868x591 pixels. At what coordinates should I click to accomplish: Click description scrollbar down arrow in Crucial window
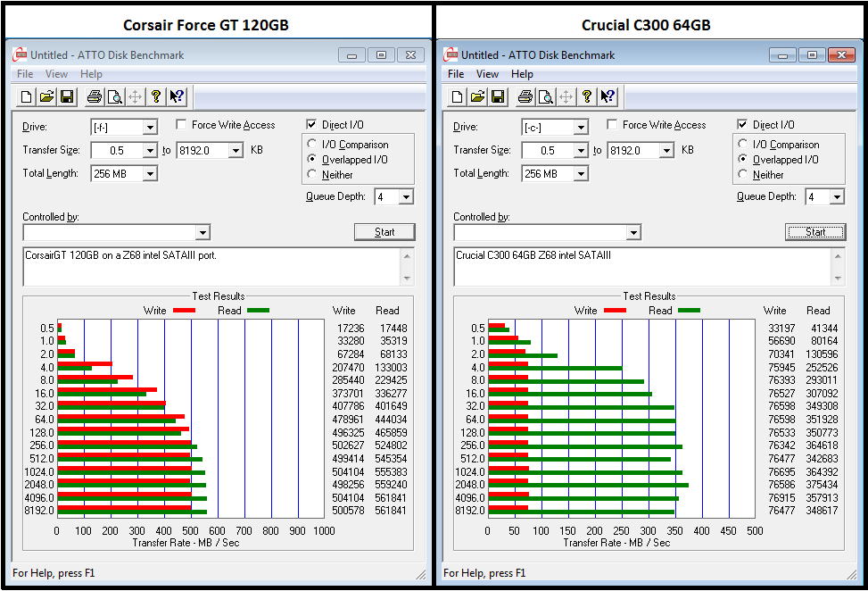(838, 278)
